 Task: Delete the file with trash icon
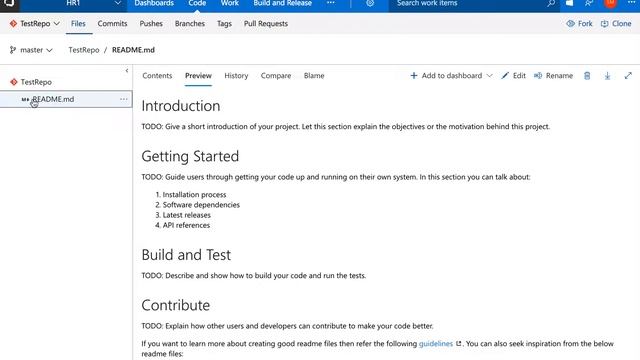coord(587,76)
